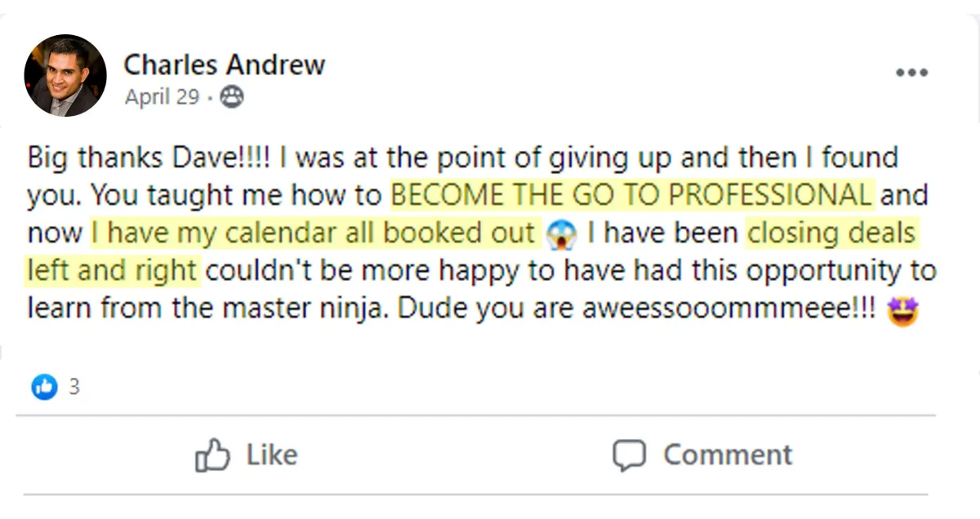Click the blue thumbs-up reaction icon

coord(45,387)
